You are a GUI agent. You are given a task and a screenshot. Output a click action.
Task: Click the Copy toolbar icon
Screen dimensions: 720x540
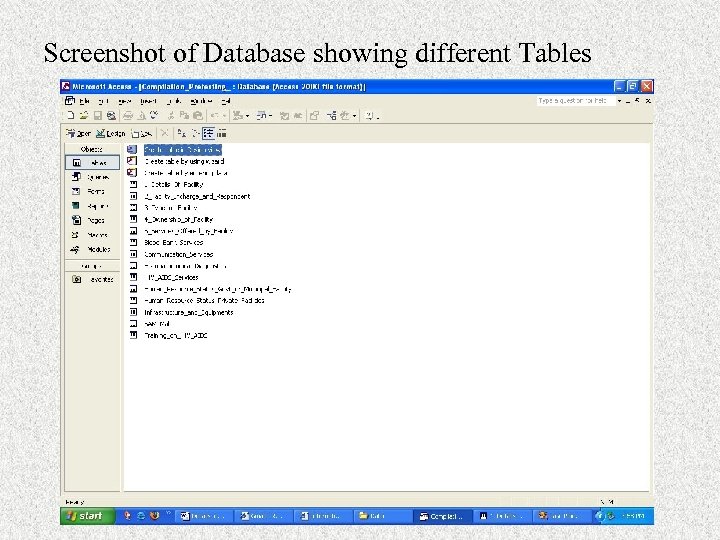(x=184, y=115)
